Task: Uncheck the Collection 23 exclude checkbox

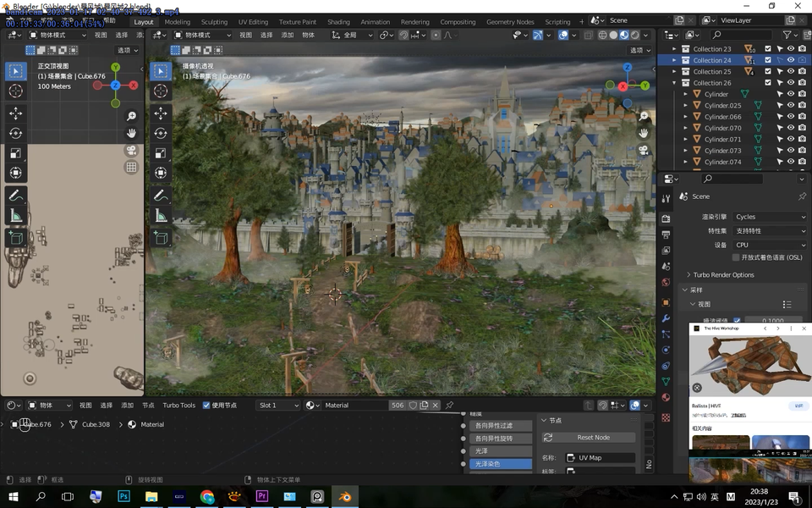Action: click(768, 49)
